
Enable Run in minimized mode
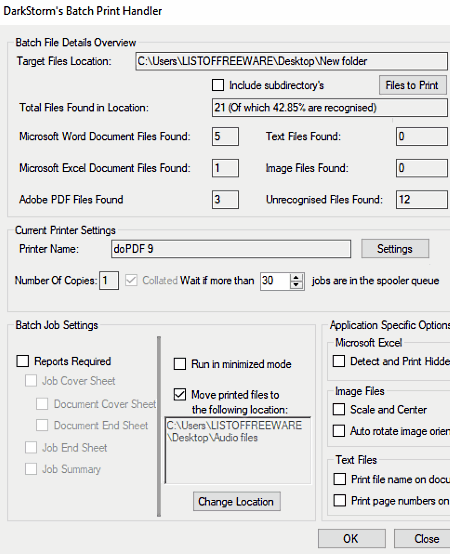point(180,364)
